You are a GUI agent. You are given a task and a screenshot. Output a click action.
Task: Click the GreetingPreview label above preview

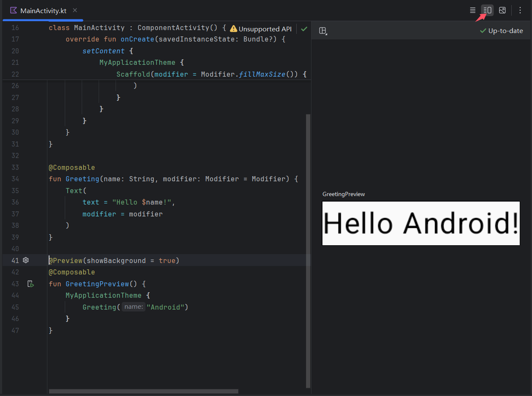pos(344,194)
